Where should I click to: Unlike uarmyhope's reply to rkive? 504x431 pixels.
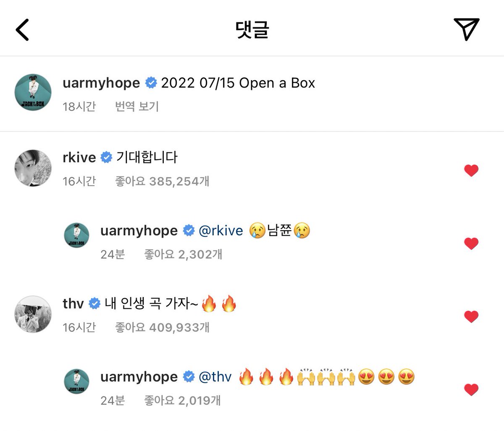coord(471,244)
